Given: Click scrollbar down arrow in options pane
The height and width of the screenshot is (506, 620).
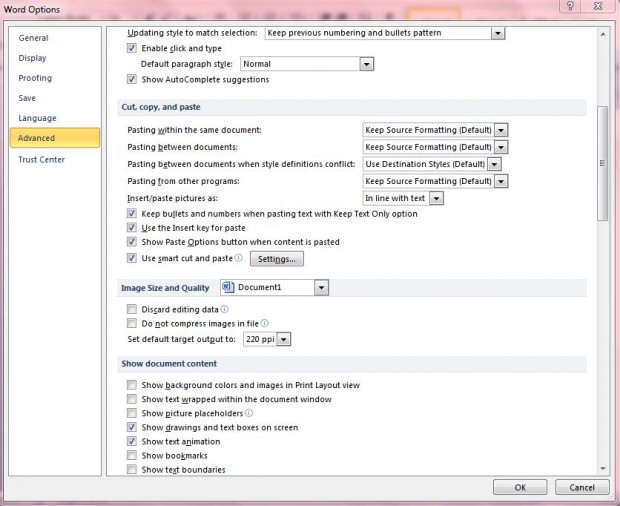Looking at the screenshot, I should 603,469.
